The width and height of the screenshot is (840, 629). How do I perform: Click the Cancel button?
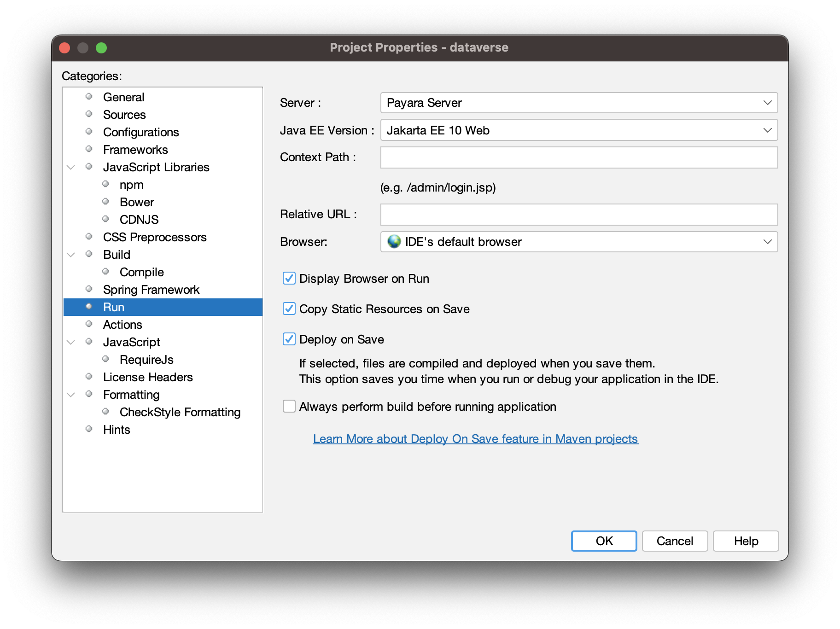(675, 541)
